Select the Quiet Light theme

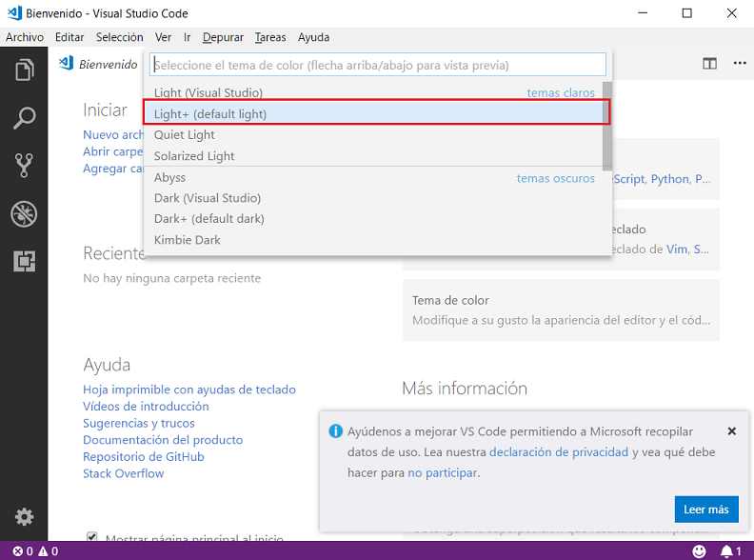tap(373, 134)
